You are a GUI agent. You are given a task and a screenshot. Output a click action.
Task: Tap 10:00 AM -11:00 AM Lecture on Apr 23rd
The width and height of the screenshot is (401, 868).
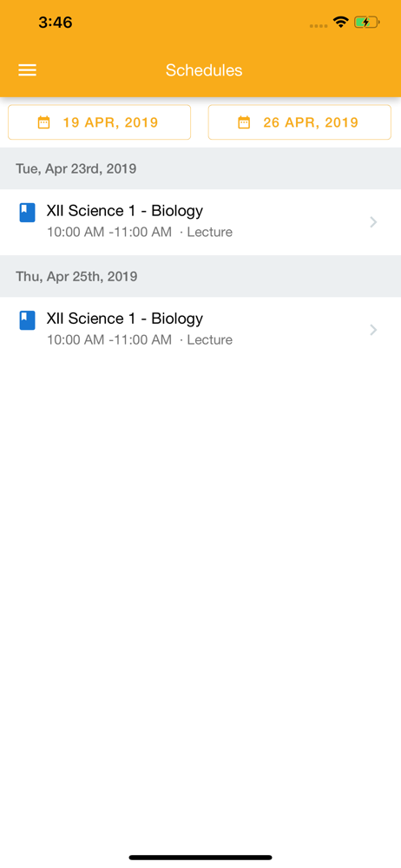140,232
